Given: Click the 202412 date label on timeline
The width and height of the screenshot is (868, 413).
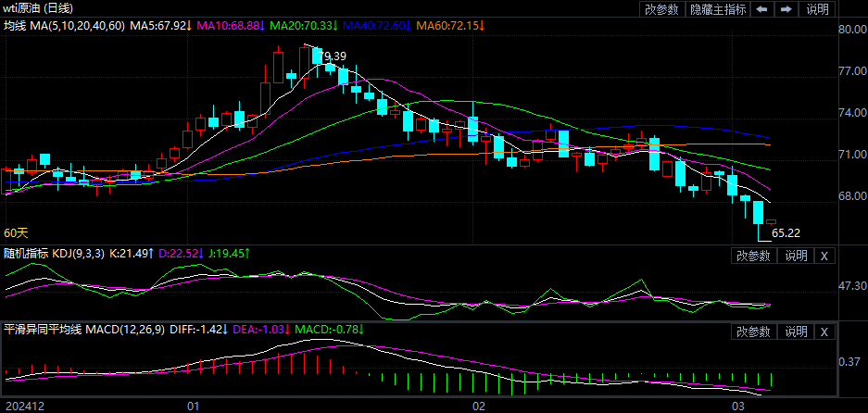Looking at the screenshot, I should tap(24, 406).
